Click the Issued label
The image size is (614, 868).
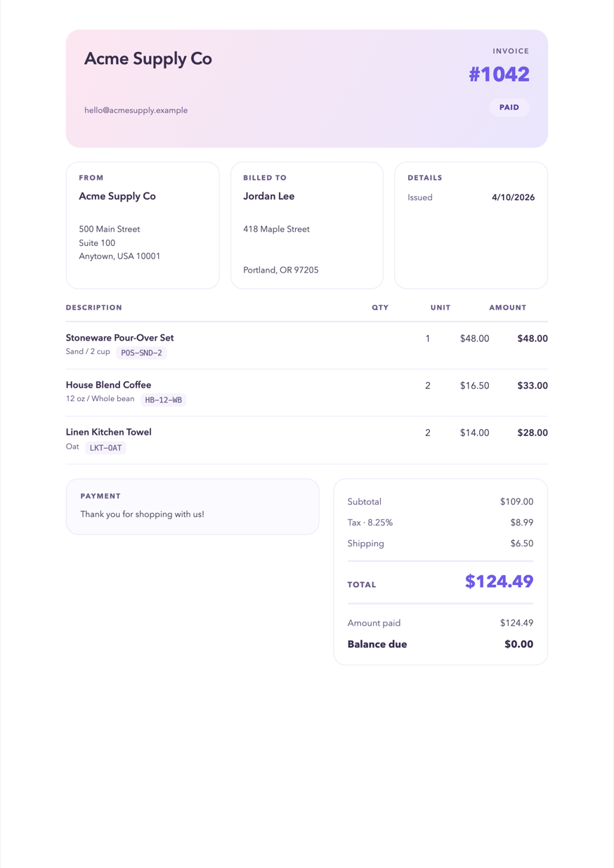pyautogui.click(x=420, y=197)
